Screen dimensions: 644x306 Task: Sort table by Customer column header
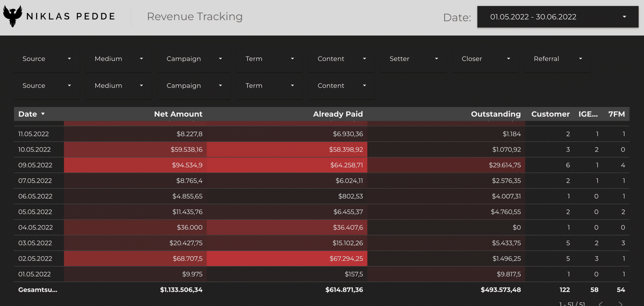click(x=550, y=114)
